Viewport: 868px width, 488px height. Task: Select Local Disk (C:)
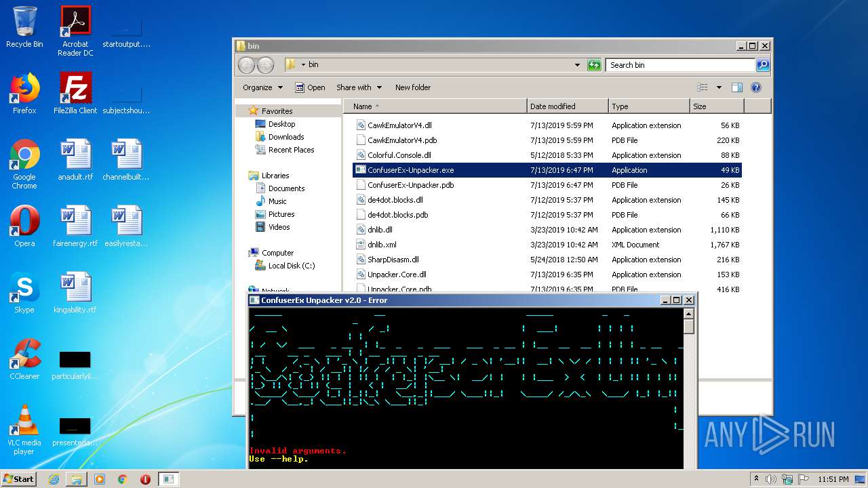[291, 266]
